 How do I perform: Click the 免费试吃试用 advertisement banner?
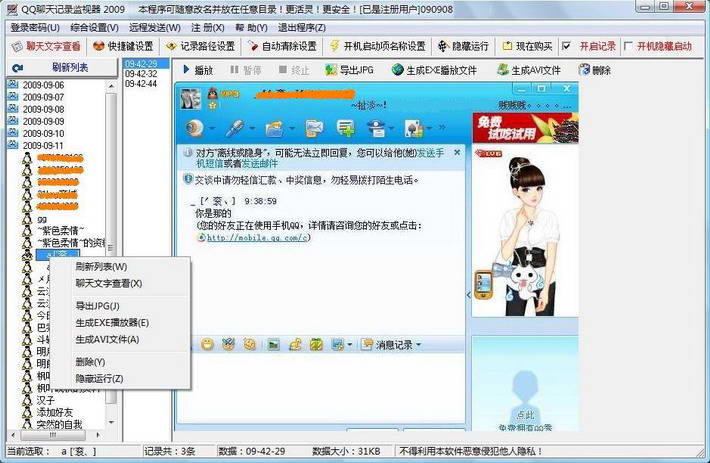525,128
